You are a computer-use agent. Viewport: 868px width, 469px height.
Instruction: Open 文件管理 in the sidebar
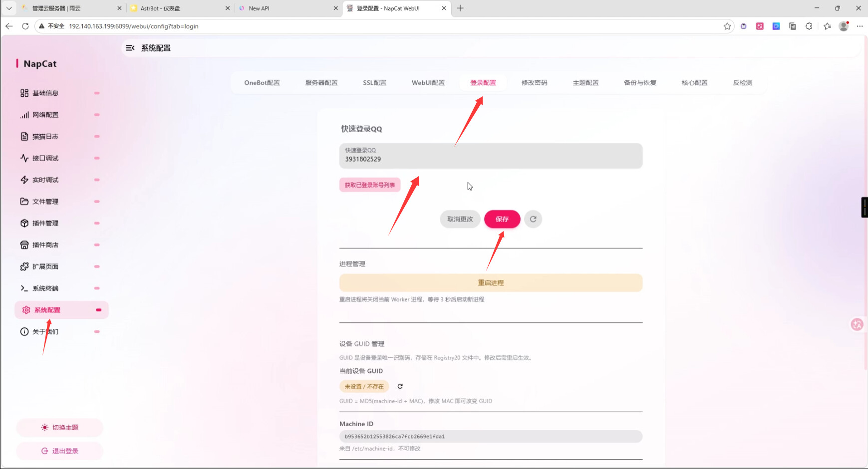click(45, 202)
